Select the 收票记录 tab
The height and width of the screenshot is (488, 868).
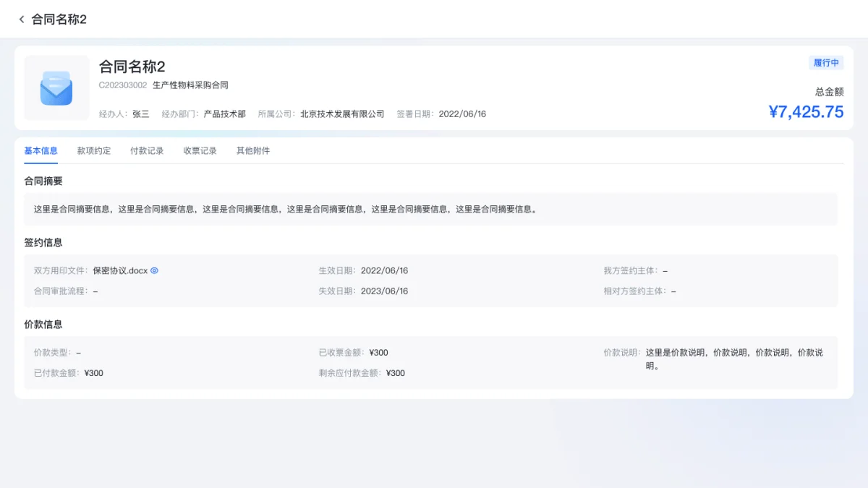[200, 151]
